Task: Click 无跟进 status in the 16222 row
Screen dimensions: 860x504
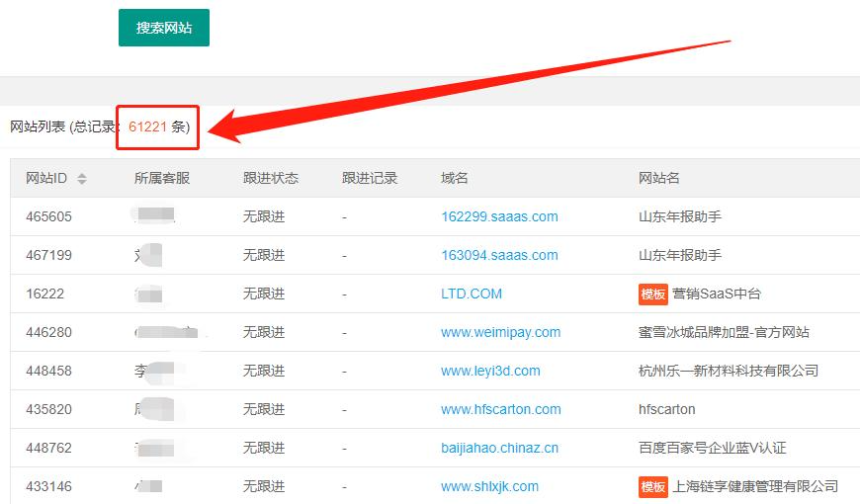Action: 264,294
